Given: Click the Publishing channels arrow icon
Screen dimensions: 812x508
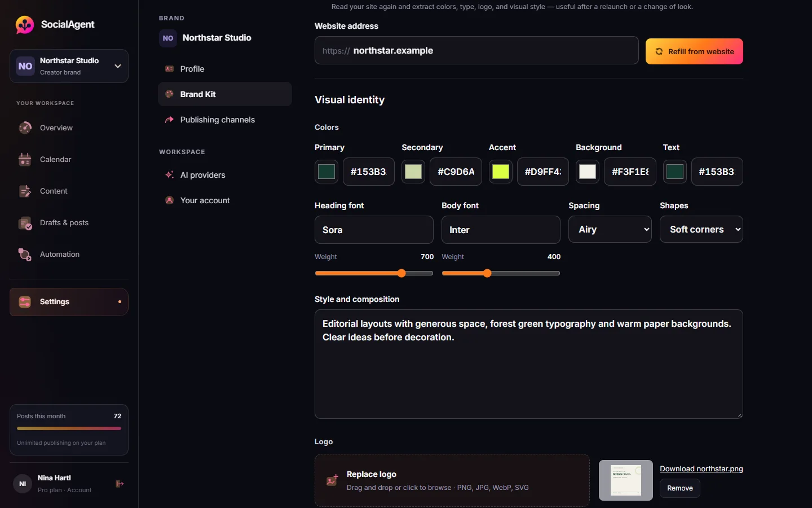Looking at the screenshot, I should [x=169, y=120].
